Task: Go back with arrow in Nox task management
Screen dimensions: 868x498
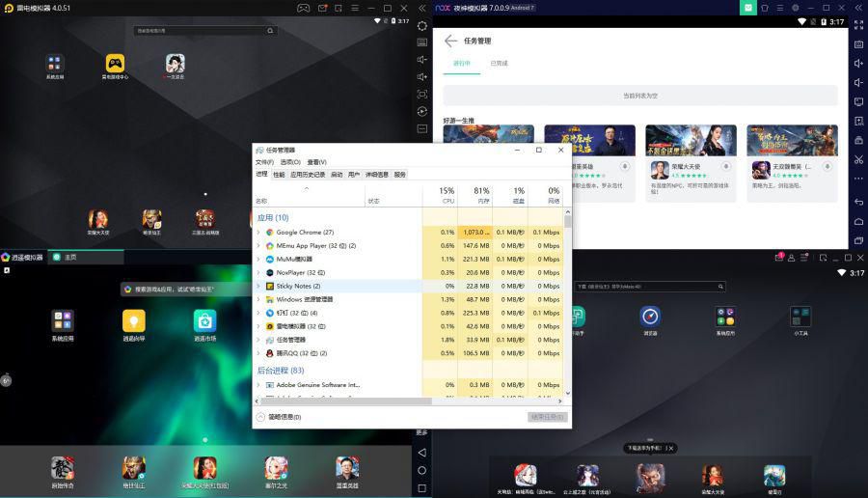Action: (x=450, y=41)
